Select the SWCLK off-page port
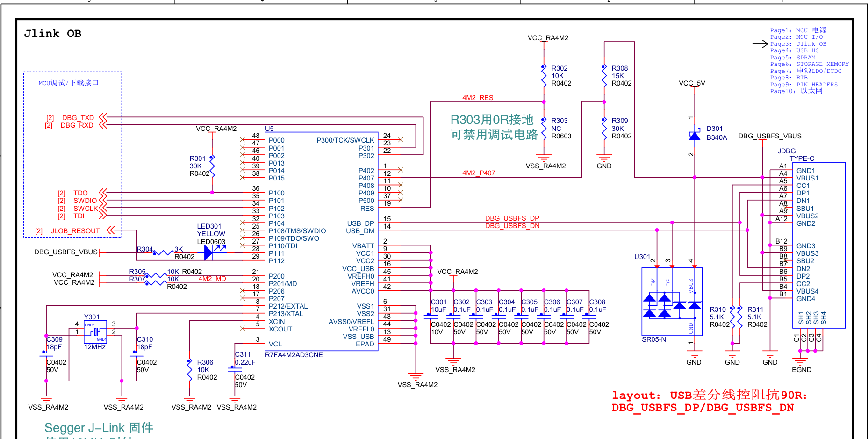The image size is (868, 439). coord(82,209)
